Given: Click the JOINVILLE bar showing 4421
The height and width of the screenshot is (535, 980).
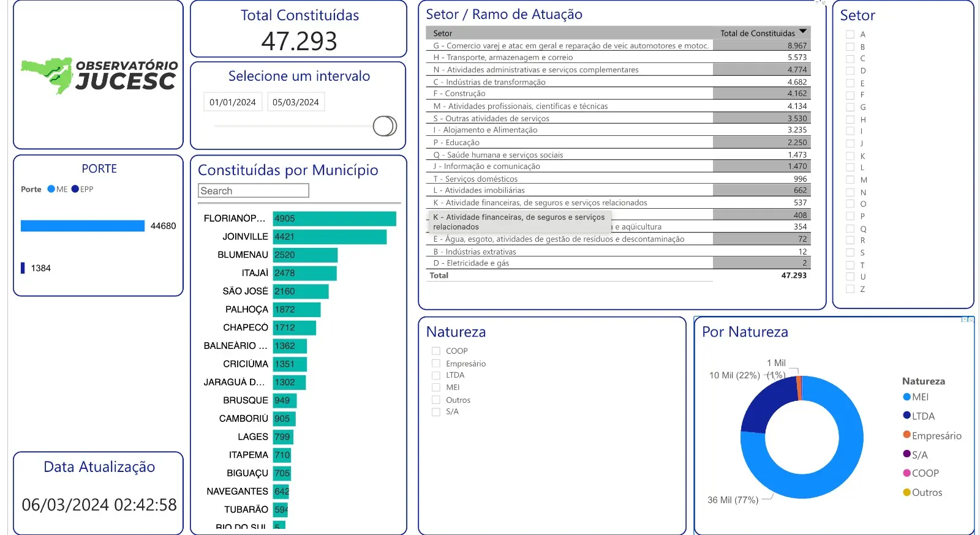Looking at the screenshot, I should click(x=330, y=237).
